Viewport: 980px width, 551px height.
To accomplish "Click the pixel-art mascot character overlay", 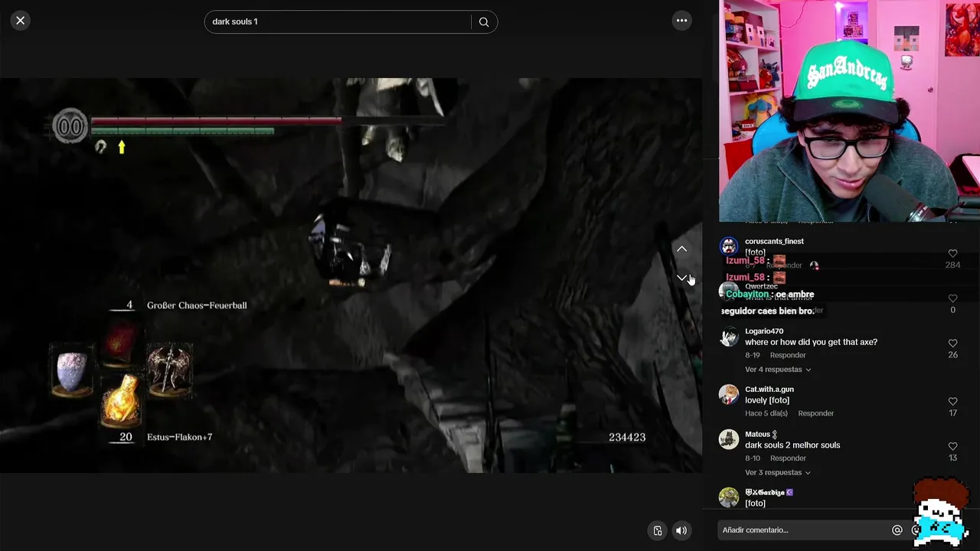I will (x=942, y=513).
